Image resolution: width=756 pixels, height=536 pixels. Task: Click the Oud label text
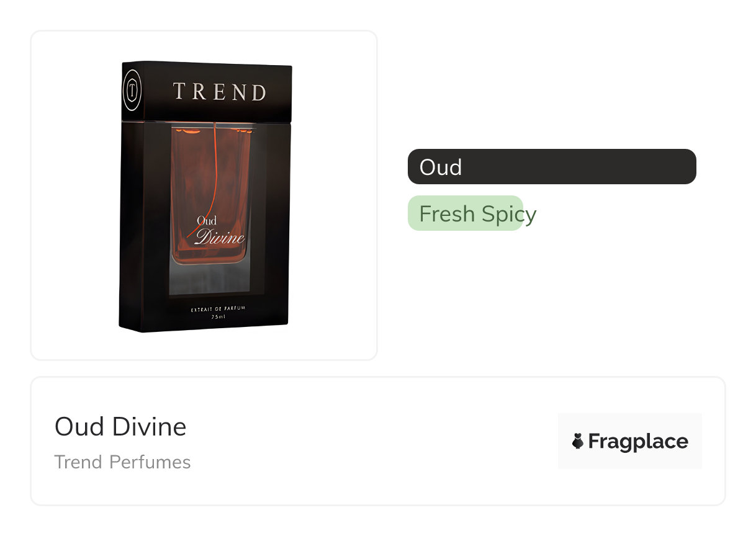(x=441, y=167)
